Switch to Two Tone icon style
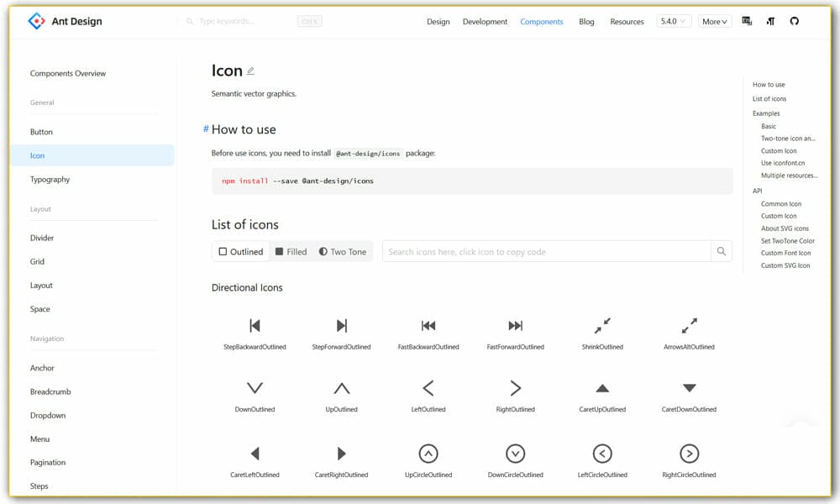Screen dimensions: 840x504 343,251
